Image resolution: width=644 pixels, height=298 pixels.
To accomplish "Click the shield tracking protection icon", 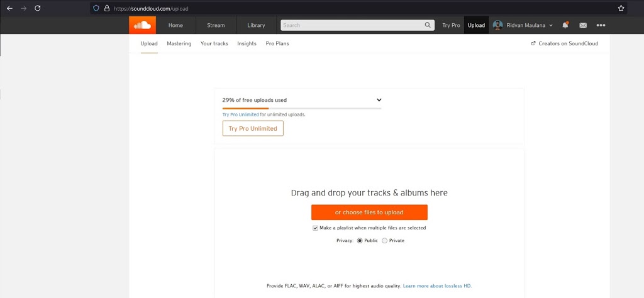I will point(96,8).
